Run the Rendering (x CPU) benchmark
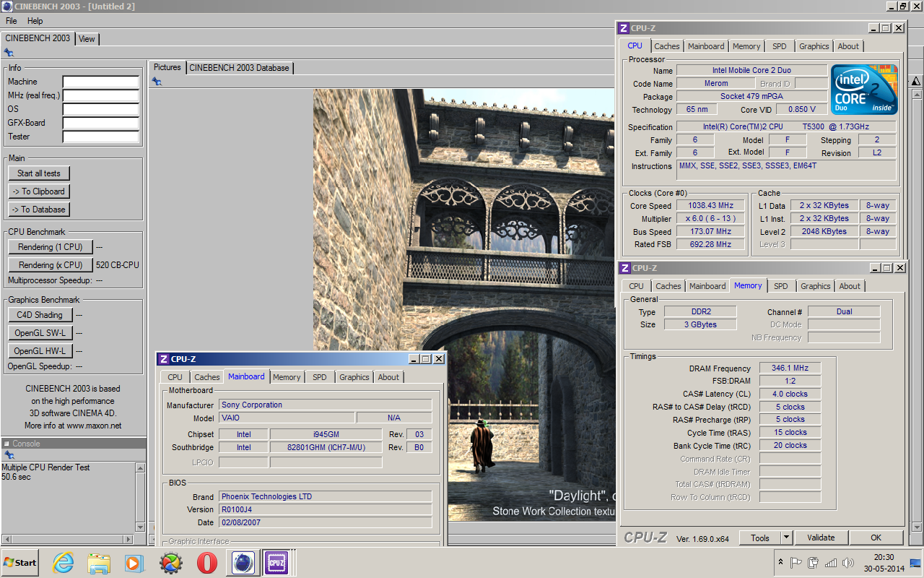The image size is (924, 578). click(51, 265)
